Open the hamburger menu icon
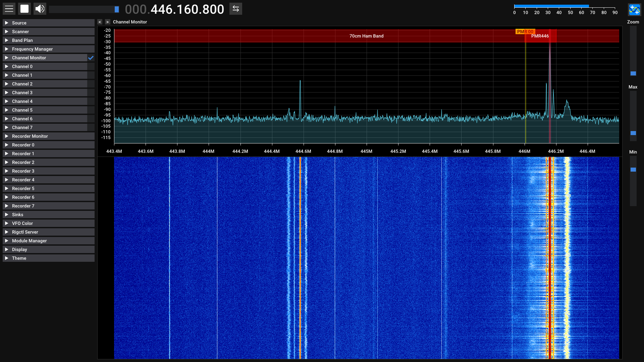Screen dimensions: 644x362 pos(9,9)
